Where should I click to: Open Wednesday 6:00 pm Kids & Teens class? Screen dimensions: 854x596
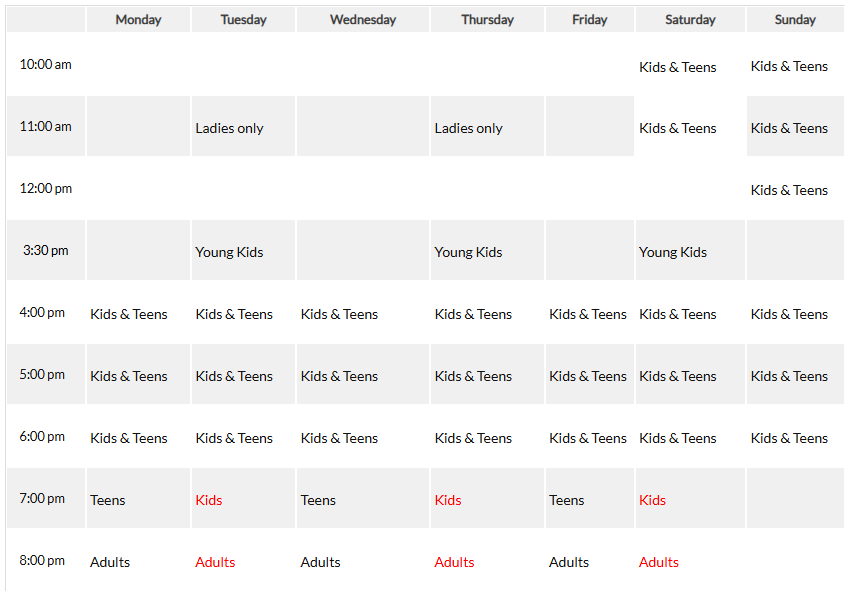click(339, 438)
